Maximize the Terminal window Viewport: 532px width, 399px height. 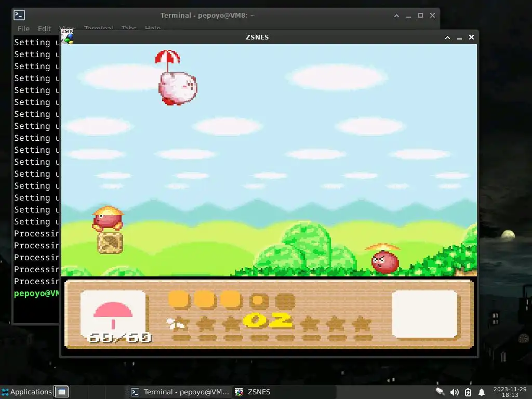pyautogui.click(x=420, y=16)
